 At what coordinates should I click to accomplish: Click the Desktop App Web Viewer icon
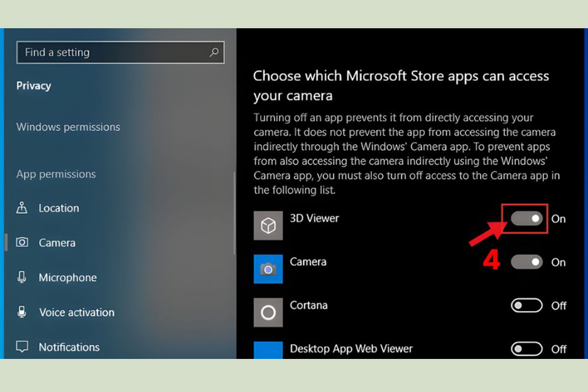coord(268,350)
